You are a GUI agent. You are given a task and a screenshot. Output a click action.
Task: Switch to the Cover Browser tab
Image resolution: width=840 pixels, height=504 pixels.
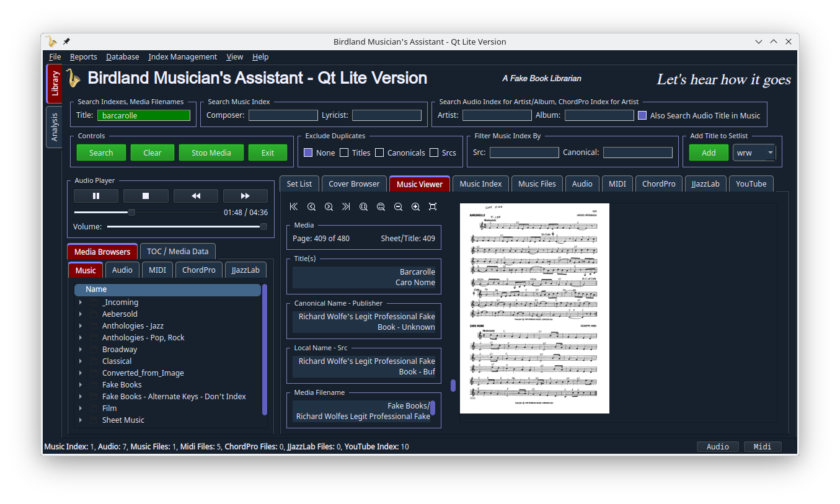pos(354,184)
